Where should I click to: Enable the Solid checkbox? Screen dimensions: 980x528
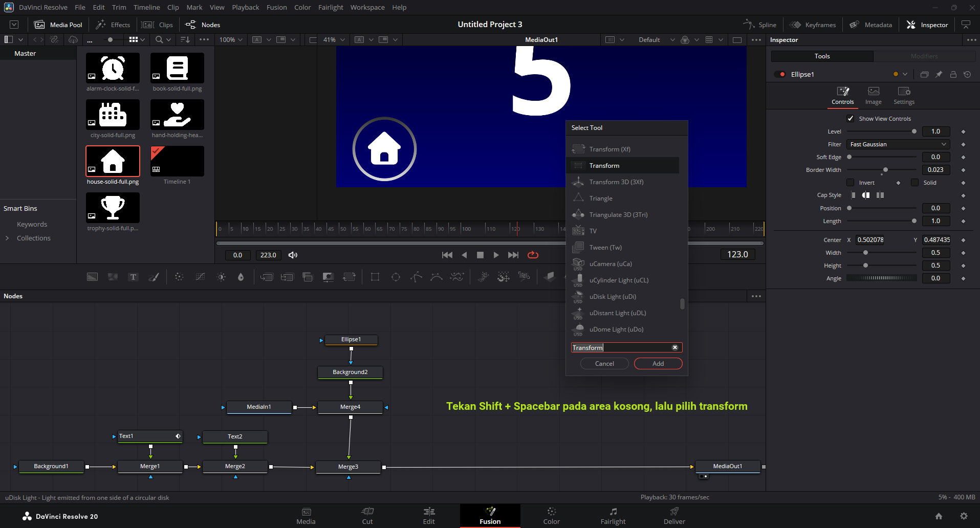(914, 183)
